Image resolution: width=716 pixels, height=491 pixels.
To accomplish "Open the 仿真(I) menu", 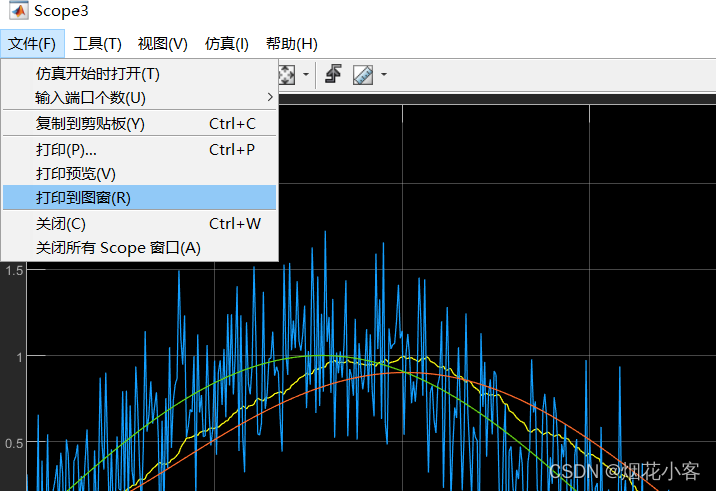I will tap(226, 44).
